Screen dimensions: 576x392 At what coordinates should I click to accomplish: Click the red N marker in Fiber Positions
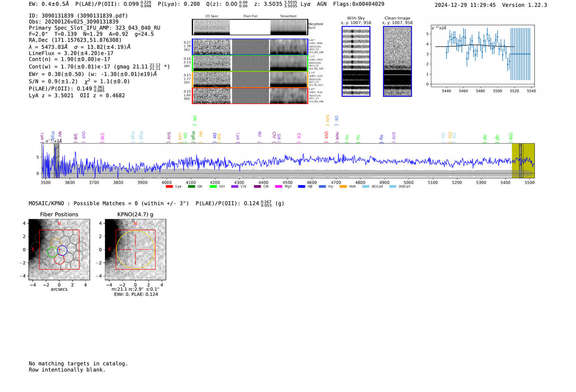tap(59, 223)
